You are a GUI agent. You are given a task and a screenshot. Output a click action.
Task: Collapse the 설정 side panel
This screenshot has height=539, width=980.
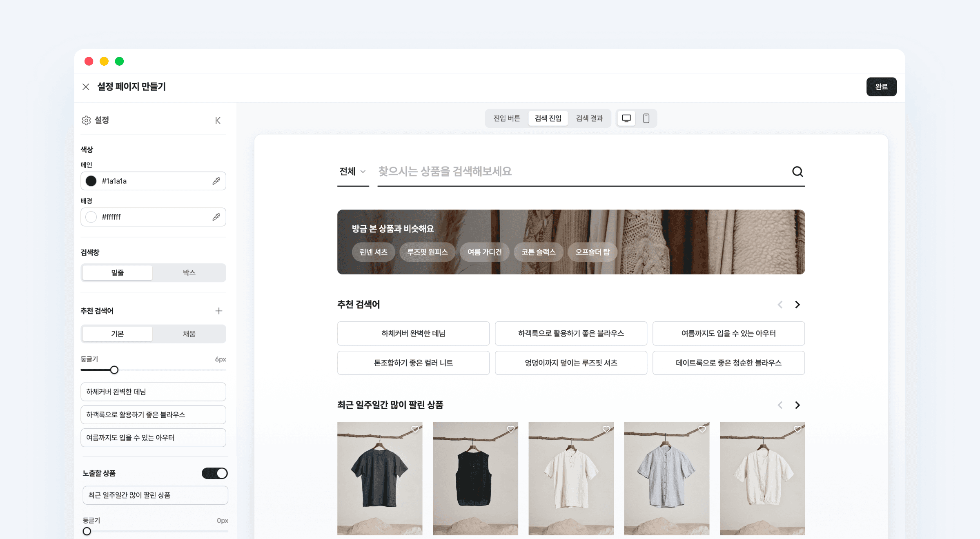click(218, 120)
